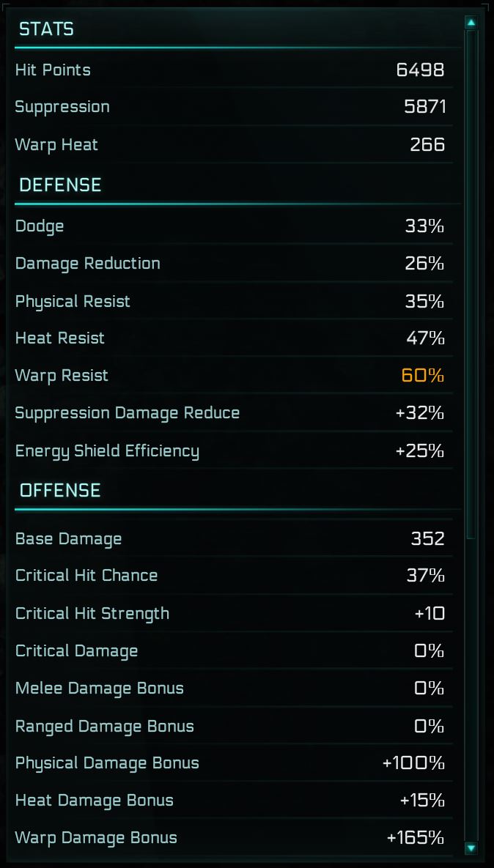This screenshot has height=868, width=494.
Task: Click the Physical Damage Bonus label
Action: pos(107,763)
